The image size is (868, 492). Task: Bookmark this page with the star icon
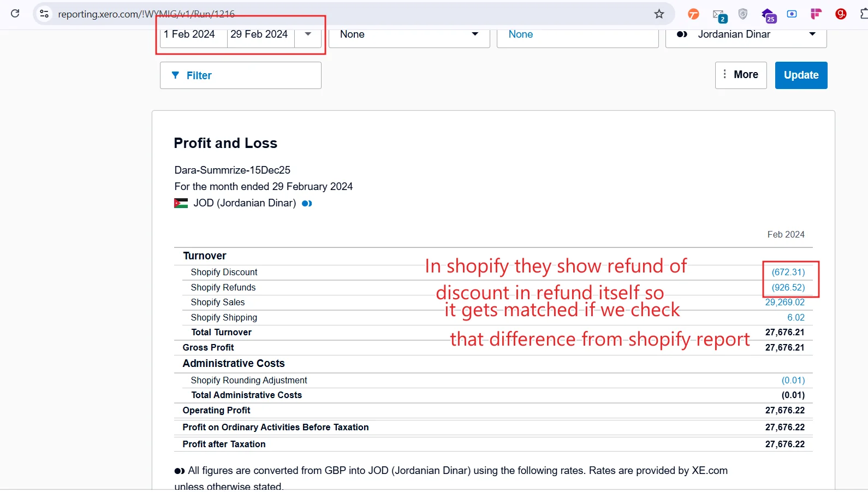[659, 14]
